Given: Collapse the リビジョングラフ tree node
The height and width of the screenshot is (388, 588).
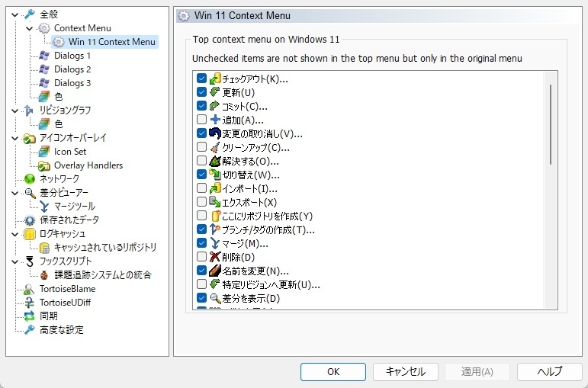Looking at the screenshot, I should click(x=14, y=111).
